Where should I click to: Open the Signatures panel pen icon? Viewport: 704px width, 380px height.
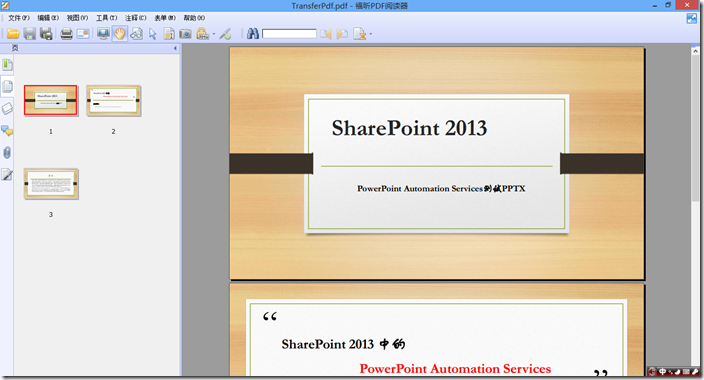tap(7, 175)
